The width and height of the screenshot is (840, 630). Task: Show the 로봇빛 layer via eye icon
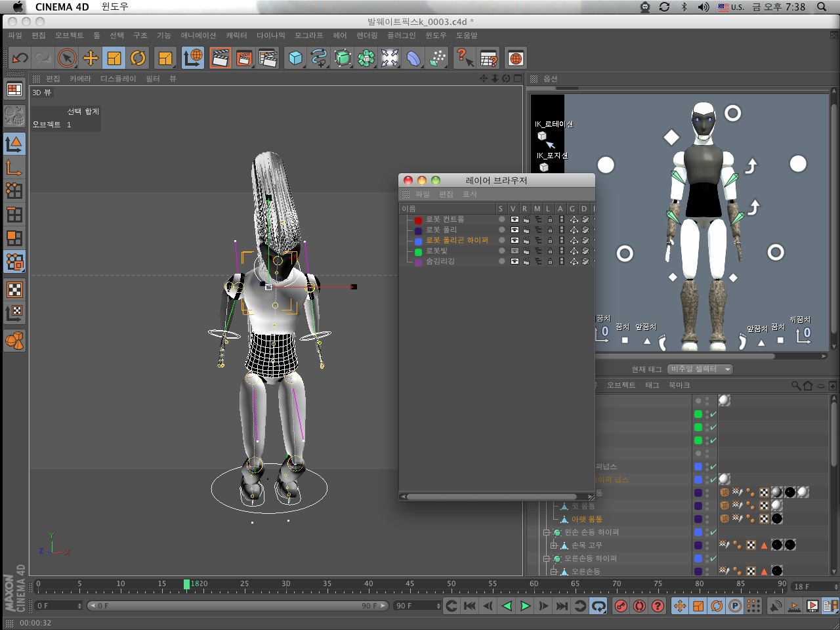tap(514, 251)
